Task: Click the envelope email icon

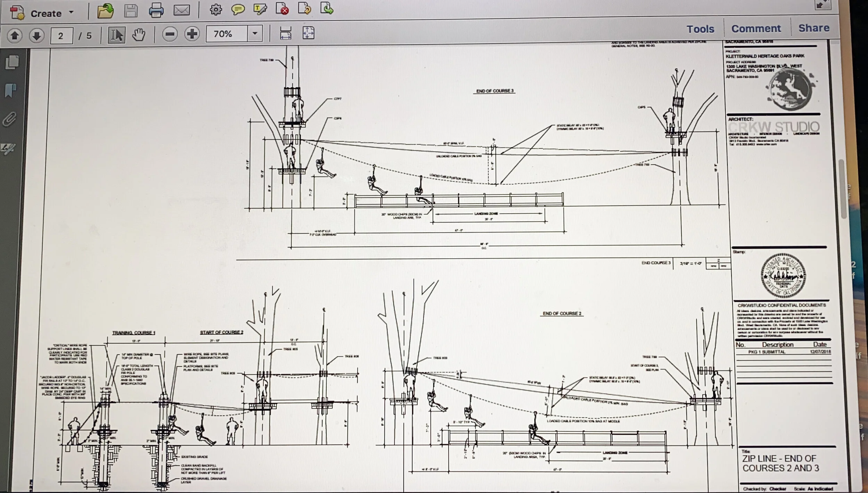Action: [182, 10]
